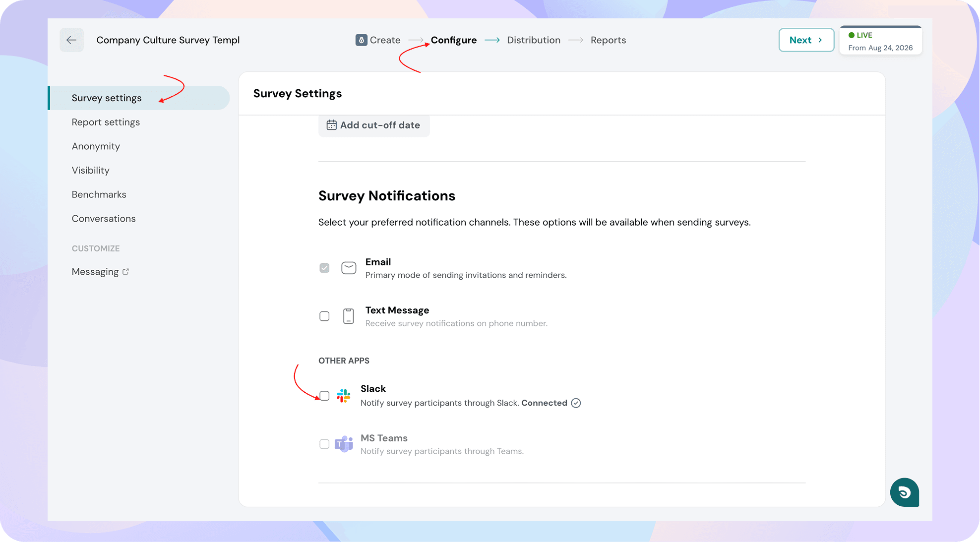Select Visibility in the sidebar
980x542 pixels.
pyautogui.click(x=91, y=171)
